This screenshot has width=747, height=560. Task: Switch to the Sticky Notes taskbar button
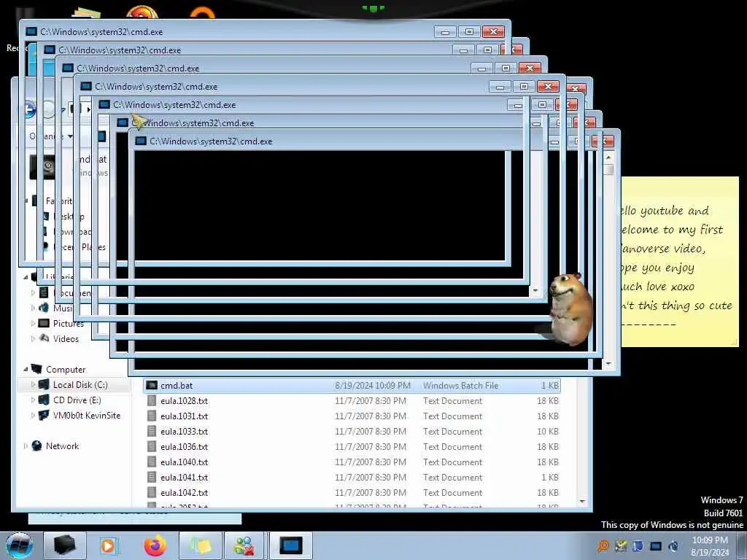(201, 545)
